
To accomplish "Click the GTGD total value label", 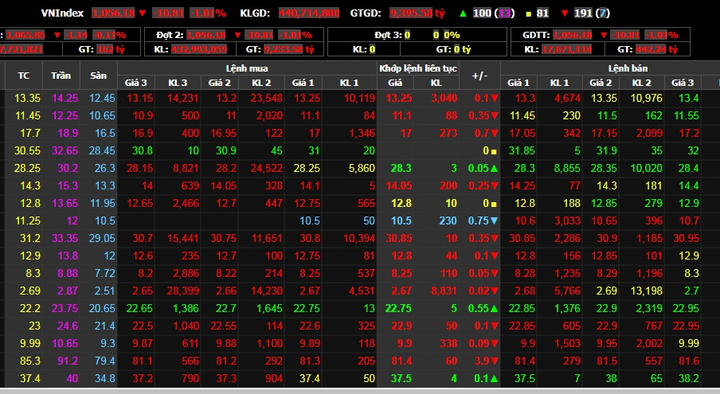I will pyautogui.click(x=366, y=13).
